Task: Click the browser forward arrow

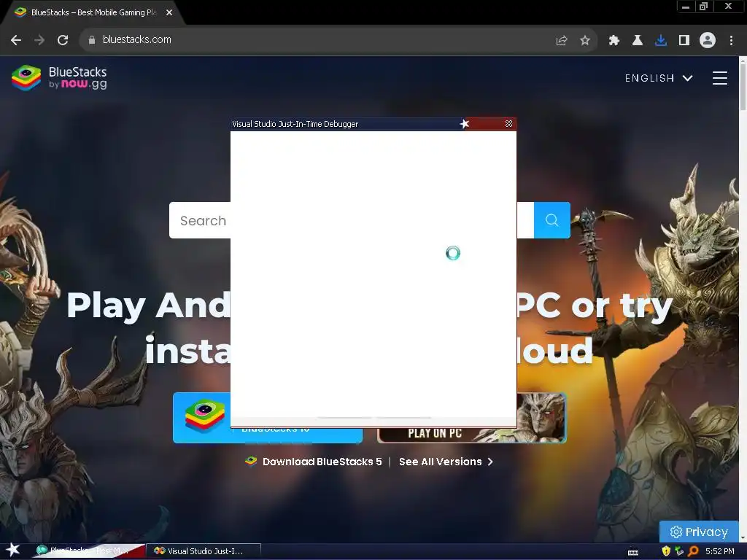Action: (39, 40)
